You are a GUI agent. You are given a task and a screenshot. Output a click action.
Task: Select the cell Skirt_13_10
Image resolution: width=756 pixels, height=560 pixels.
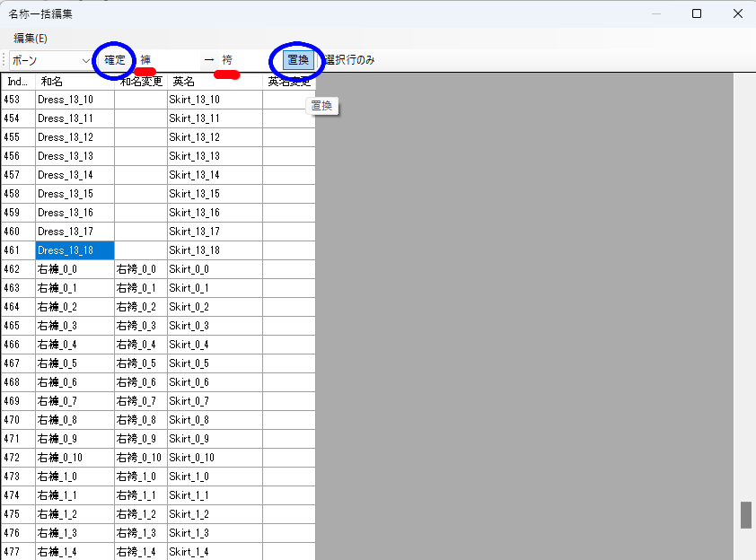pos(215,100)
